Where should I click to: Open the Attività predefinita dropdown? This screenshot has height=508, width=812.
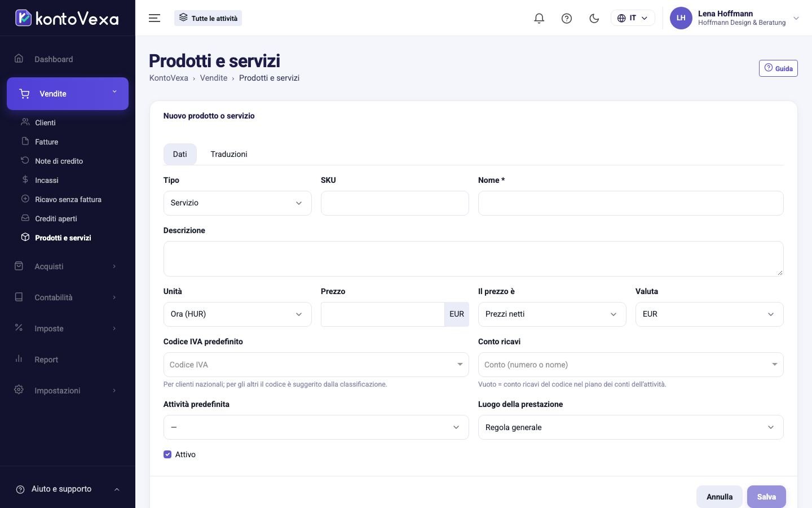(x=316, y=427)
